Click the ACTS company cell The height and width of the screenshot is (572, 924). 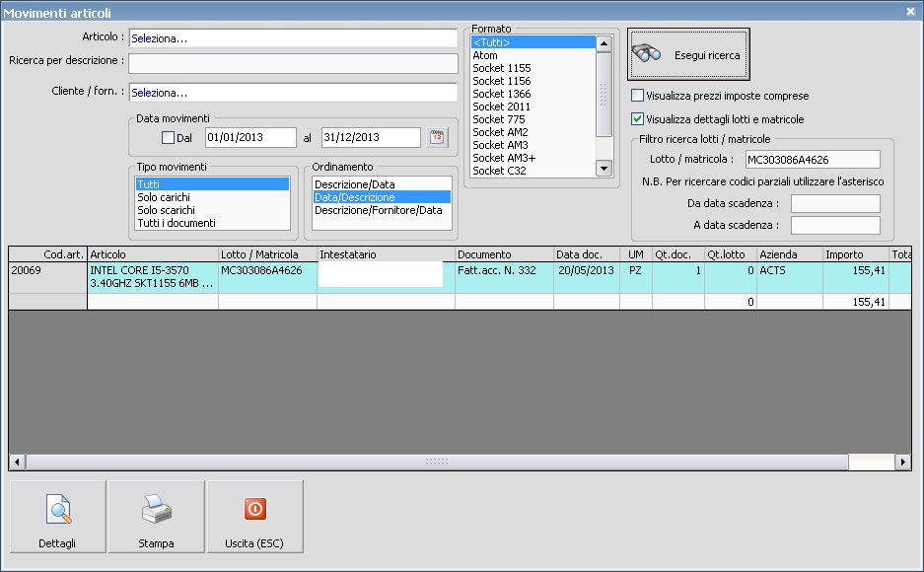pyautogui.click(x=790, y=277)
